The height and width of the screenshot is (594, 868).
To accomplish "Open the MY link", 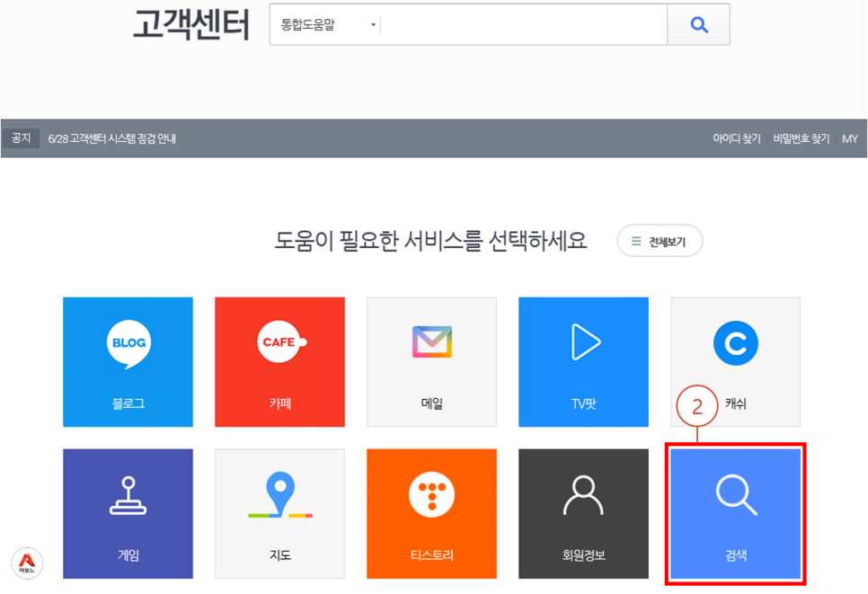I will tap(850, 138).
